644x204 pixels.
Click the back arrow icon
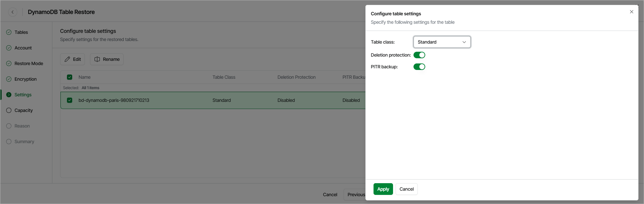[13, 12]
